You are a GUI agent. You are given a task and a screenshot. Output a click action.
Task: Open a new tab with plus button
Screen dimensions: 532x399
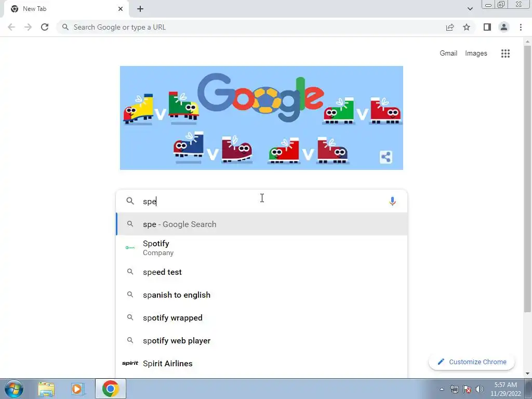pos(140,9)
